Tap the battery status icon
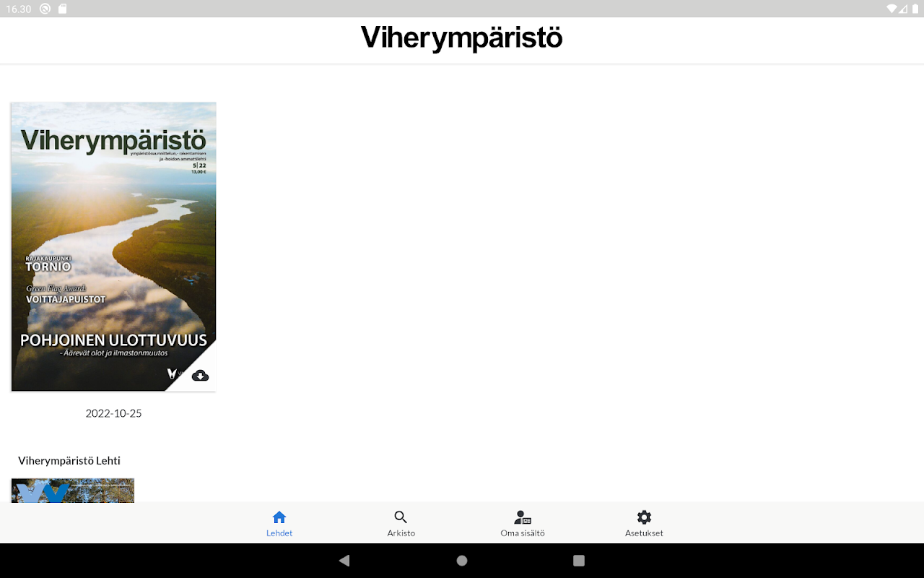 pos(915,9)
